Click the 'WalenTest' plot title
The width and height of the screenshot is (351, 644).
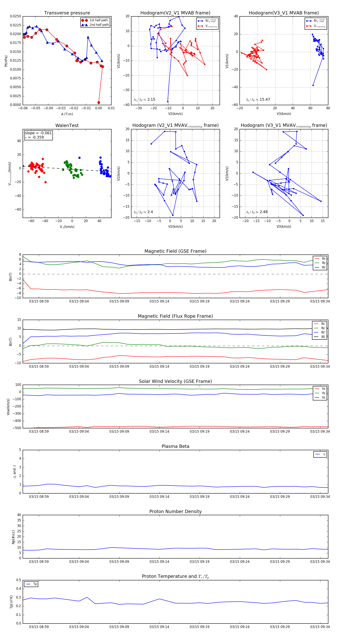pyautogui.click(x=67, y=125)
